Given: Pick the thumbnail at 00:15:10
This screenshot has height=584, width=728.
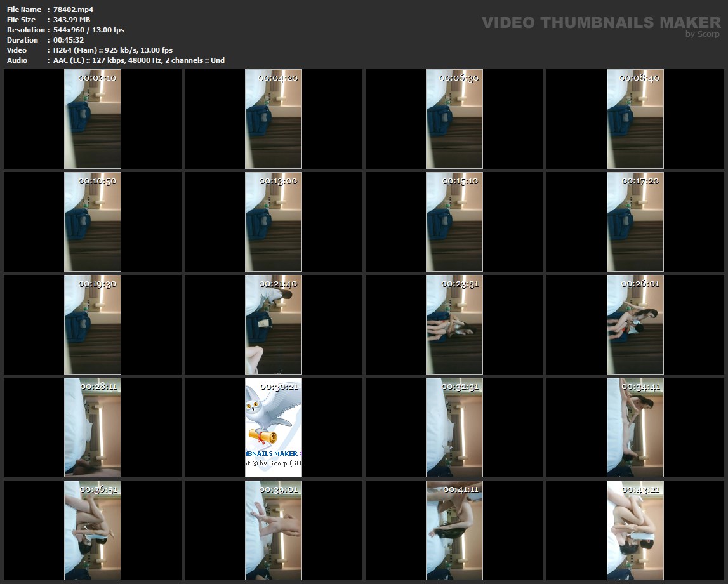Looking at the screenshot, I should click(x=454, y=222).
